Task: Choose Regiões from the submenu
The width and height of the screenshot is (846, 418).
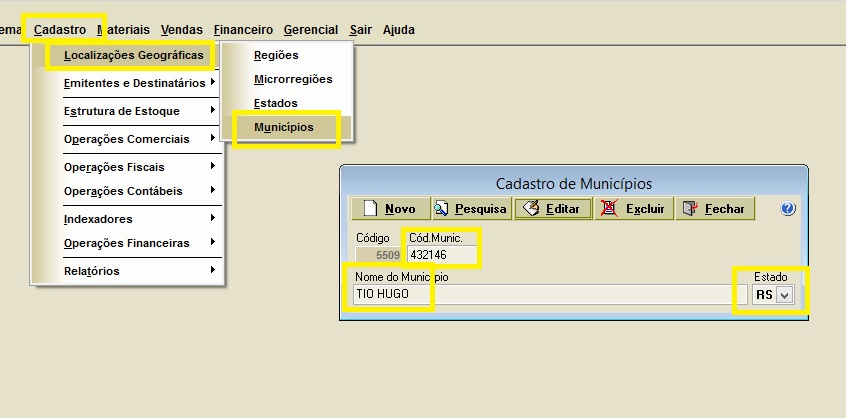Action: tap(286, 55)
